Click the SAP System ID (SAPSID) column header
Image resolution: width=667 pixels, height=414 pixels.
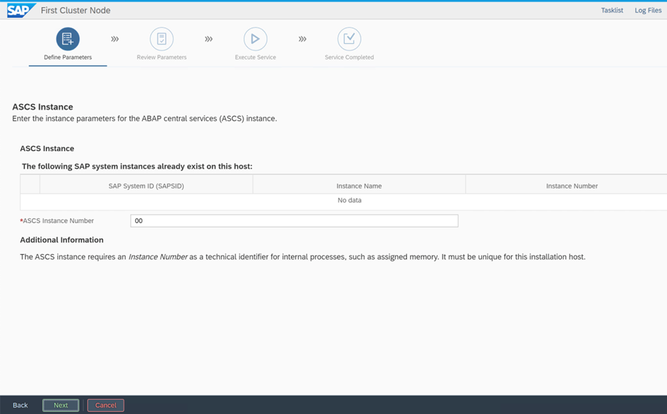pos(146,186)
